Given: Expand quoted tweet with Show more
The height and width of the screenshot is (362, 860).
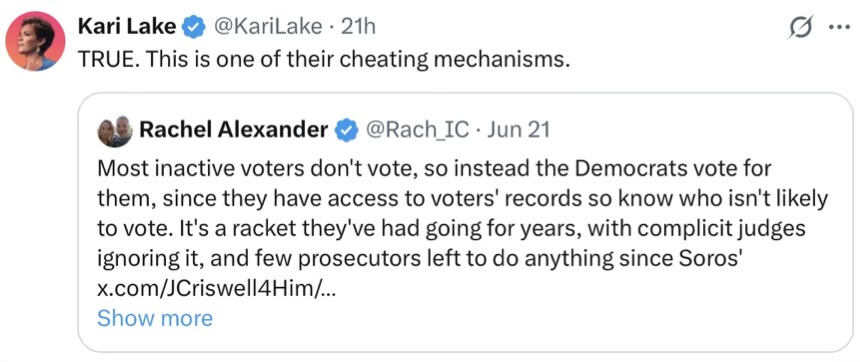Looking at the screenshot, I should tap(155, 318).
